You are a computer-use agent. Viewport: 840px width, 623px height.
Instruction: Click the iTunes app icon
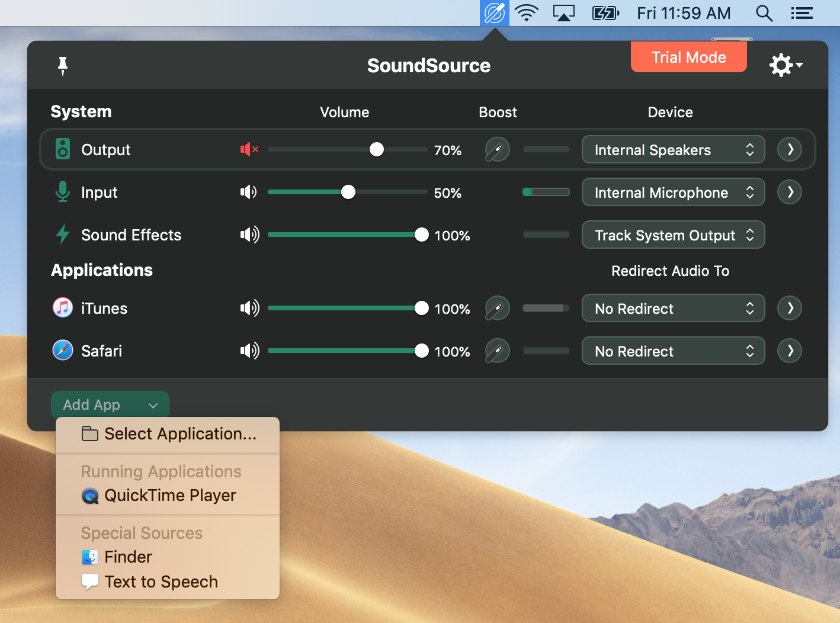click(63, 308)
